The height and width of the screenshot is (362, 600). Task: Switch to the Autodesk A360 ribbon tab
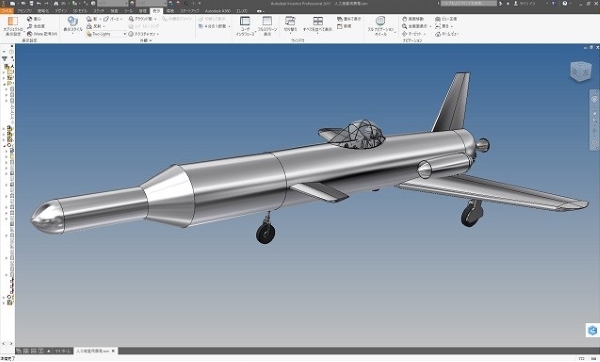[217, 11]
